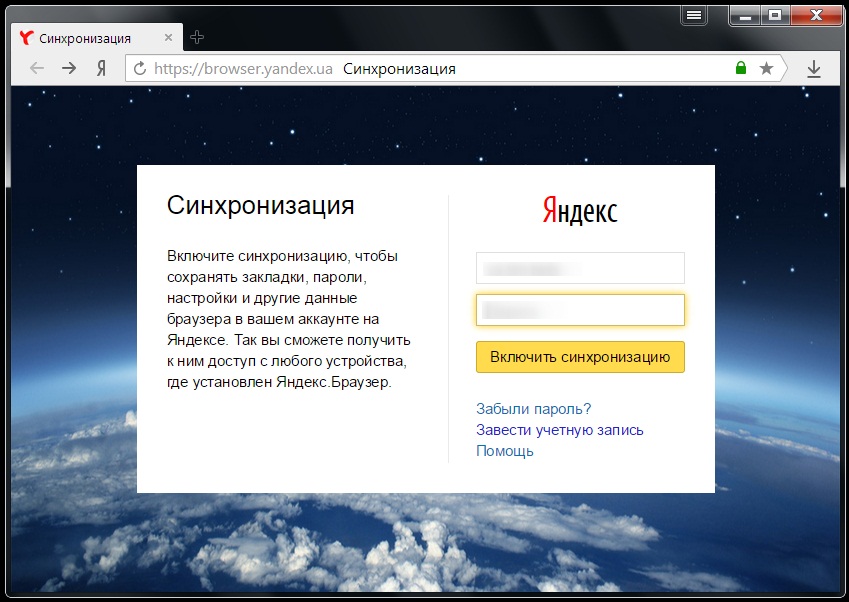
Task: Bookmark the page with the star icon
Action: 766,68
